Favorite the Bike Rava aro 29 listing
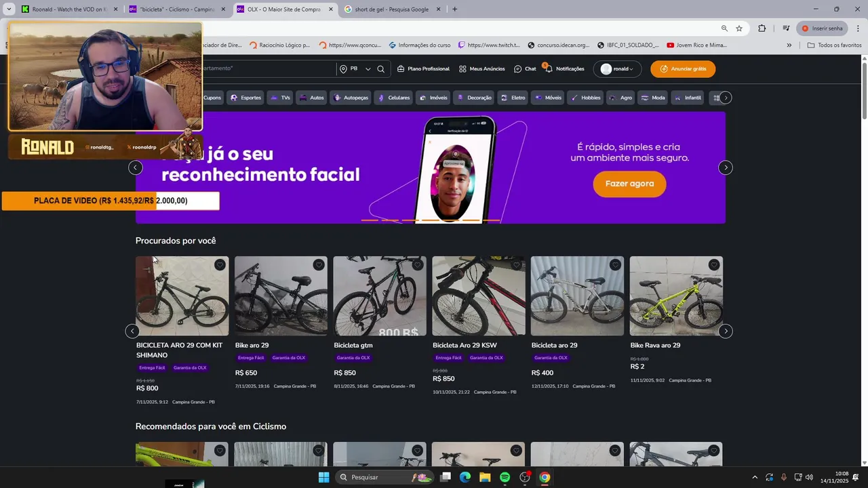The image size is (868, 488). (x=714, y=265)
